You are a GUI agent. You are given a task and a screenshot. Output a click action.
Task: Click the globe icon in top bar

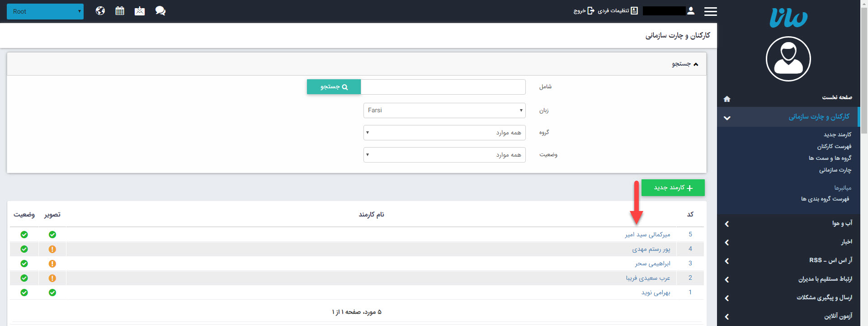100,11
